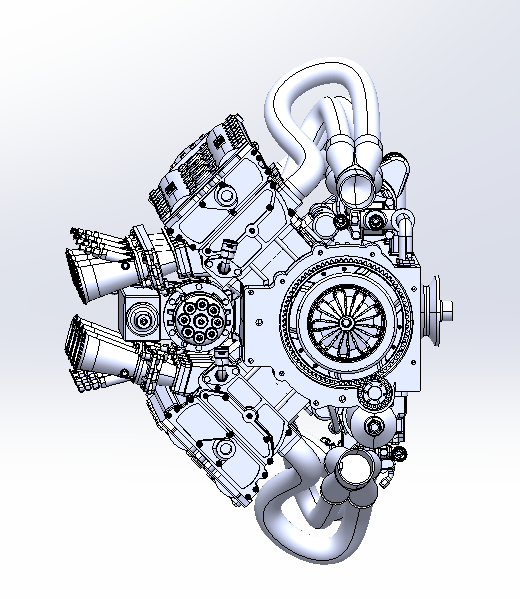Pick the round distributor cap with eight terminals

(x=200, y=321)
